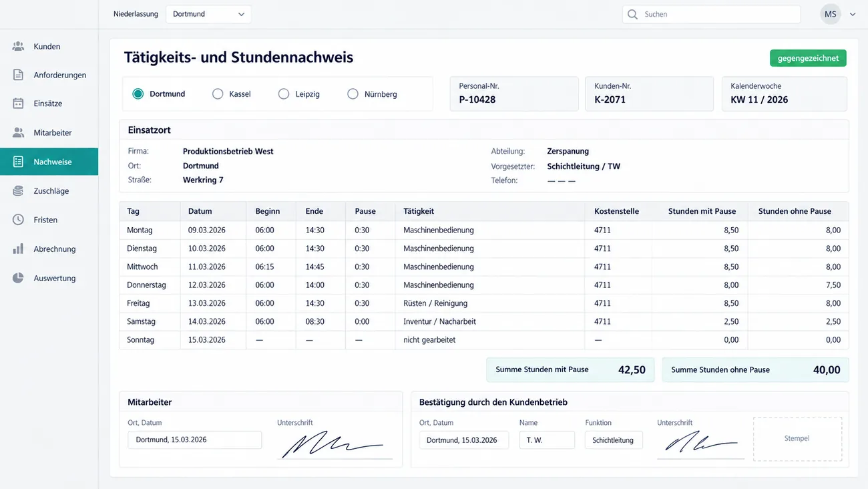This screenshot has width=868, height=489.
Task: Click the Produktionsbetrieb West company name
Action: (228, 151)
